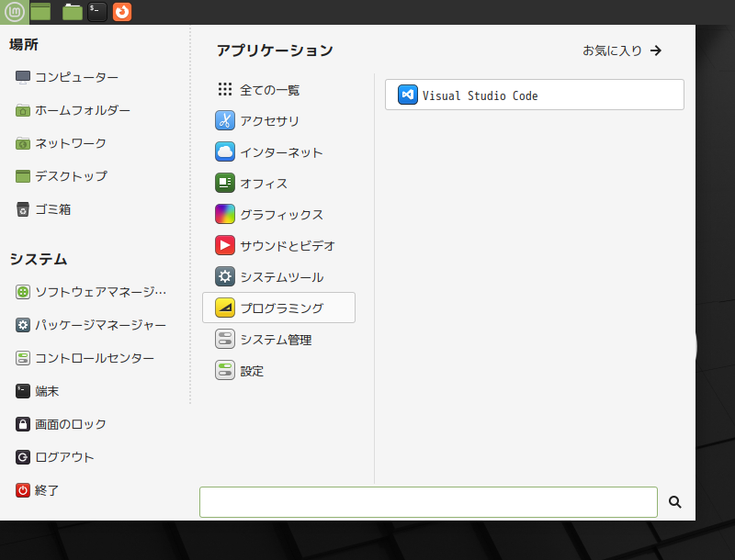Image resolution: width=735 pixels, height=560 pixels.
Task: Click the arrow beside お気に入り
Action: pyautogui.click(x=656, y=50)
